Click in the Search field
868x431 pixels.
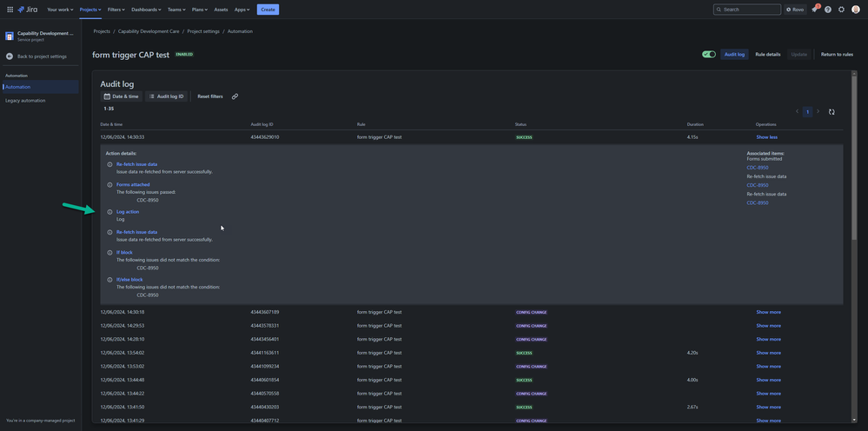(746, 10)
